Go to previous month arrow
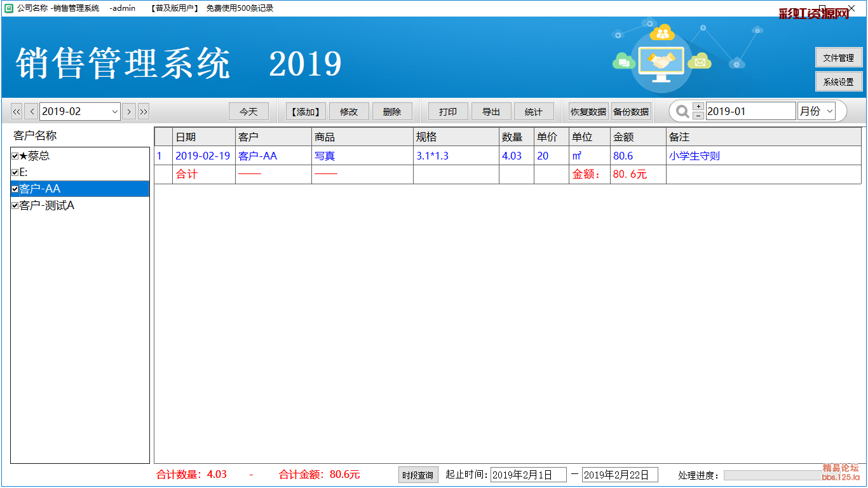This screenshot has width=868, height=488. (31, 112)
